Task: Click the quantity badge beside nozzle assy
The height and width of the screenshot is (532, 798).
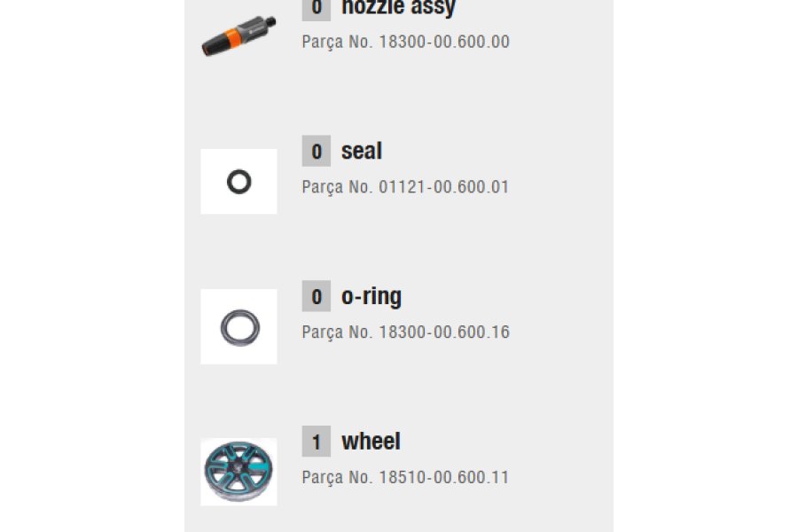Action: pos(316,9)
